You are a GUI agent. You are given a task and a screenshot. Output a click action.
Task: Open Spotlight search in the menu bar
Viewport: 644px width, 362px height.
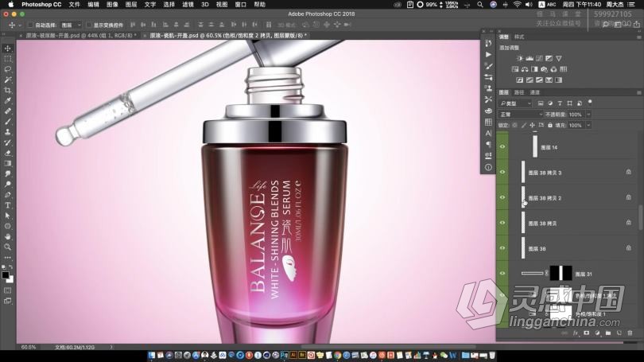[x=480, y=5]
